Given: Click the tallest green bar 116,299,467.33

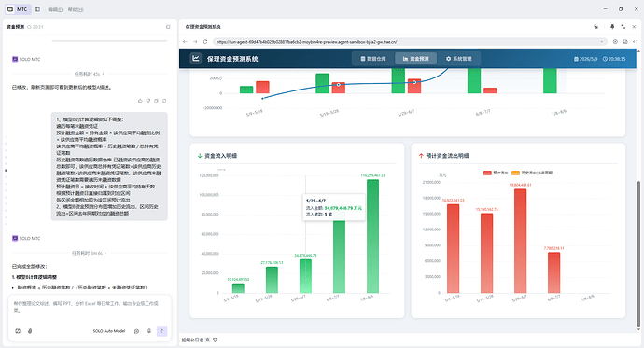Looking at the screenshot, I should 373,236.
